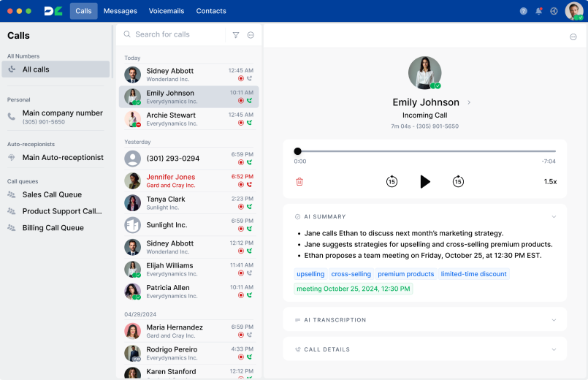The height and width of the screenshot is (380, 588).
Task: Play the Emily Johnson call recording
Action: [425, 181]
